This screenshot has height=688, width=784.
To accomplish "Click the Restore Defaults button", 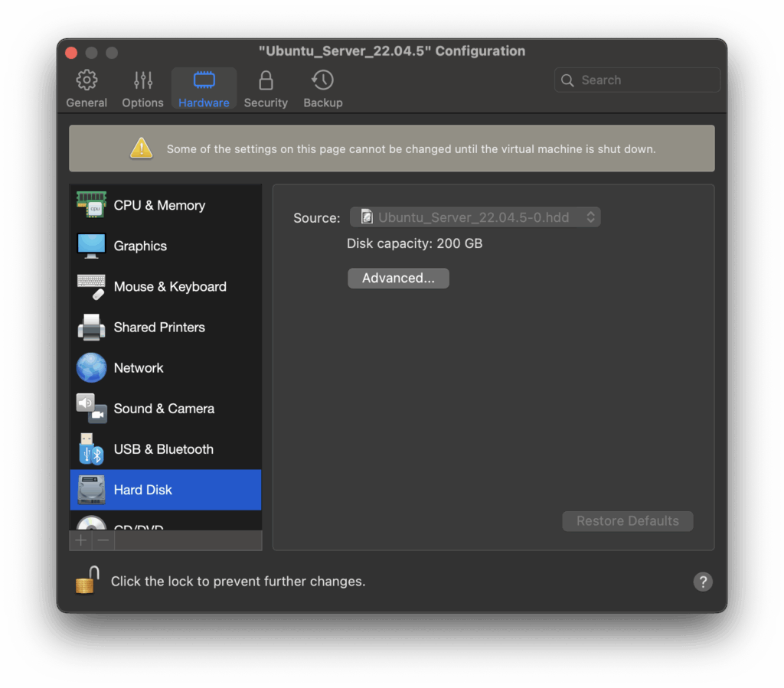I will pos(628,521).
